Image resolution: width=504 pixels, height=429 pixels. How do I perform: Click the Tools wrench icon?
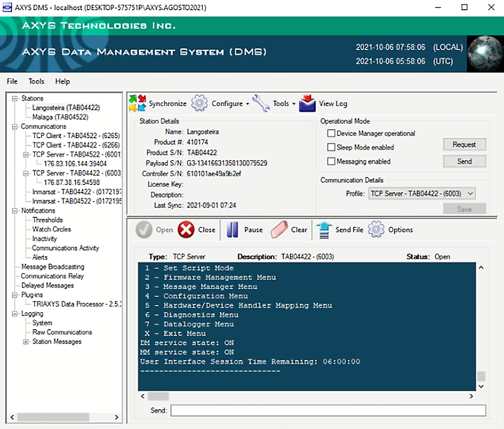[x=261, y=103]
